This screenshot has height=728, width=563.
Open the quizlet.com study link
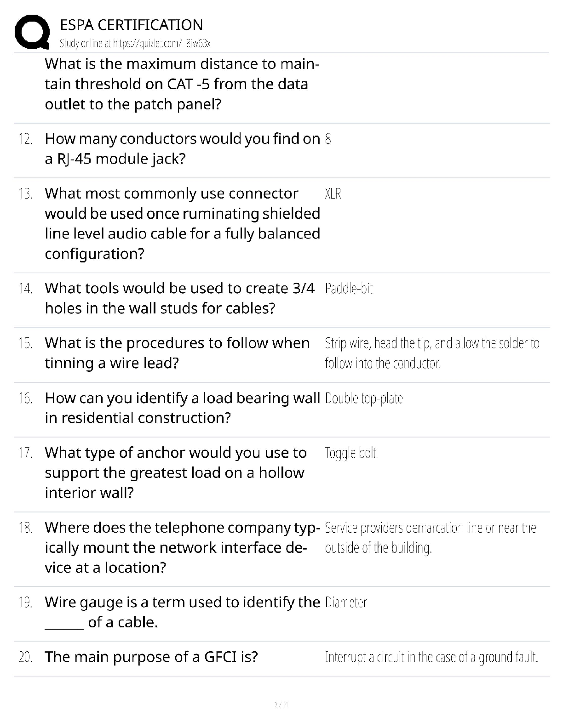click(135, 44)
